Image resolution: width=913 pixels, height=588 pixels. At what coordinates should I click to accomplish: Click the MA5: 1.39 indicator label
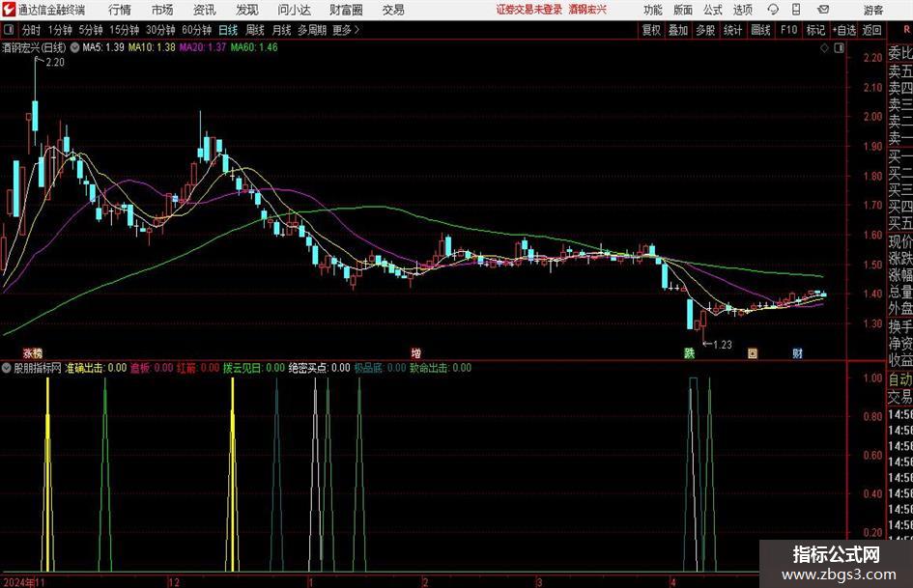click(x=103, y=47)
